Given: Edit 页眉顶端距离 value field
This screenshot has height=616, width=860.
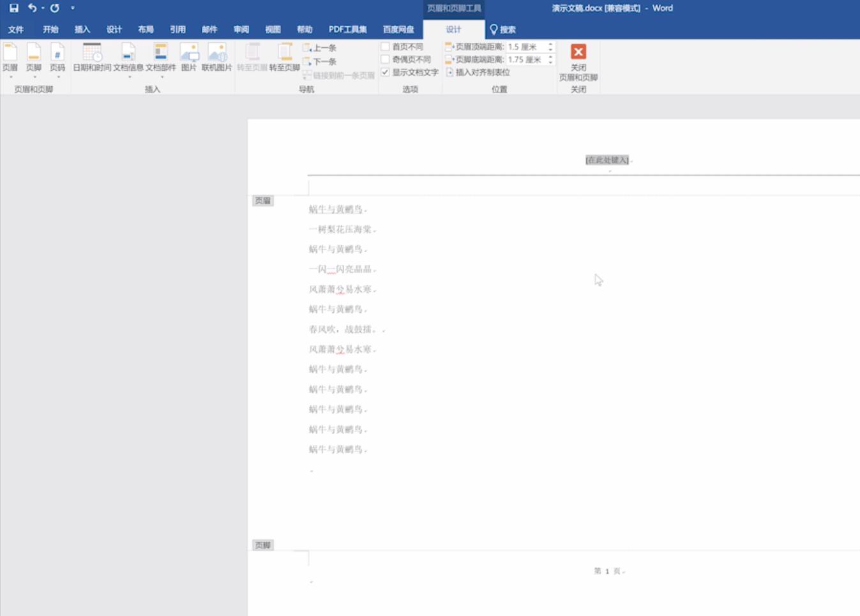Looking at the screenshot, I should coord(526,47).
